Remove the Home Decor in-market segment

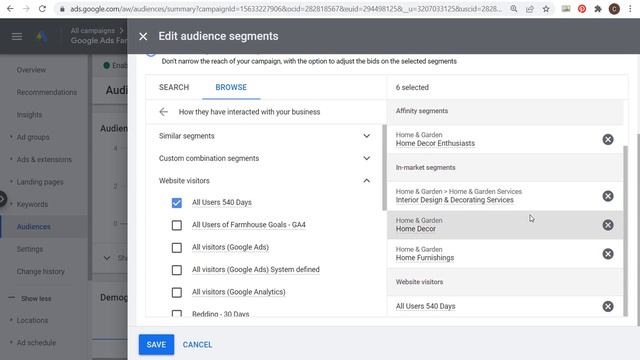coord(608,225)
